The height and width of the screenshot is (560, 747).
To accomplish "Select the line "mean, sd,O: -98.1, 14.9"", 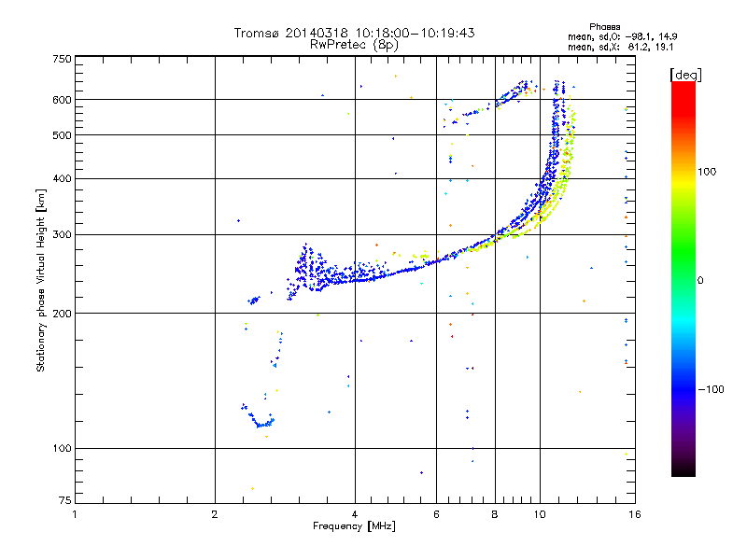I will [x=622, y=36].
